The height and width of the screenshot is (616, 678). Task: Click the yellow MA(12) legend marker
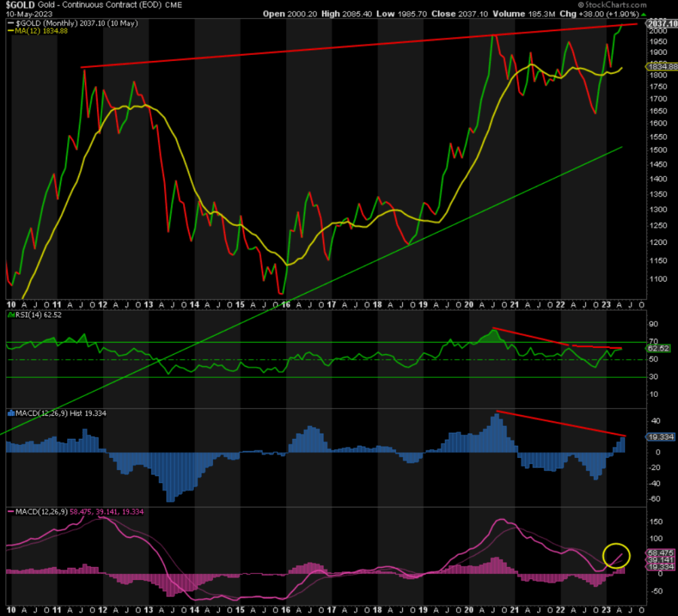pyautogui.click(x=12, y=29)
